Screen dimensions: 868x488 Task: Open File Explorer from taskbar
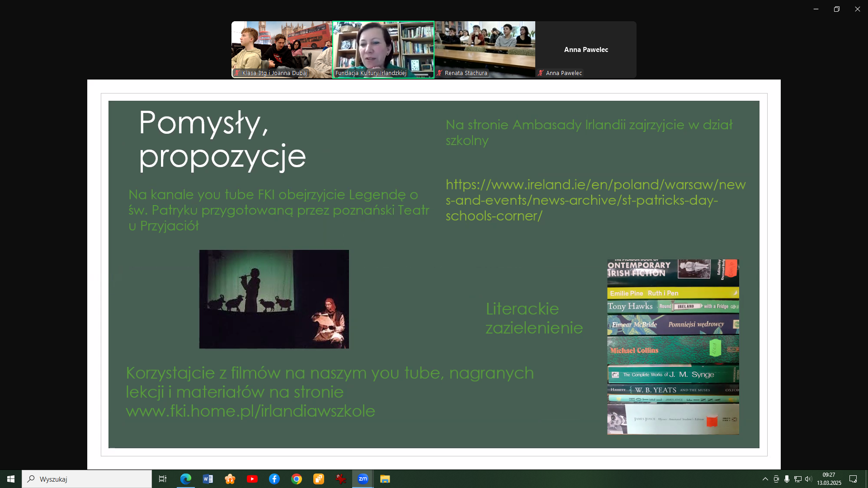(385, 479)
